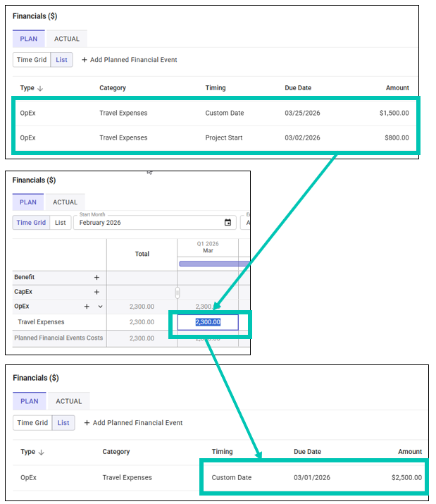
Task: Click the column resize handle in the grid
Action: [177, 293]
